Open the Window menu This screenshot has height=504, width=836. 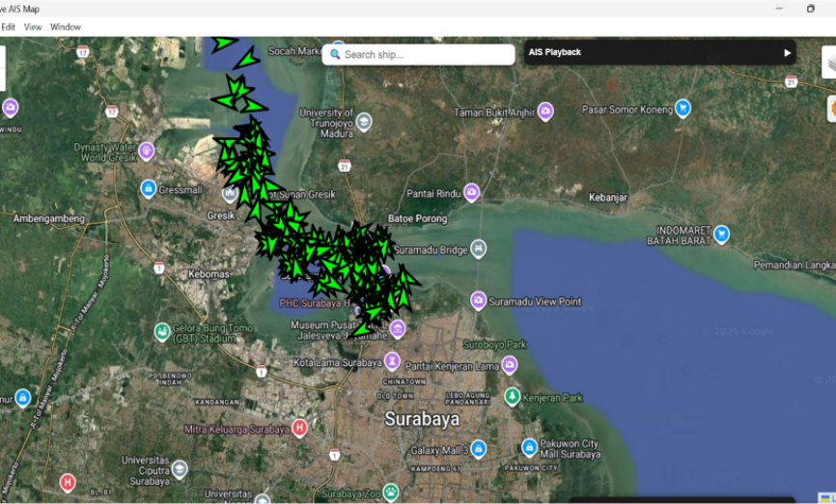66,27
